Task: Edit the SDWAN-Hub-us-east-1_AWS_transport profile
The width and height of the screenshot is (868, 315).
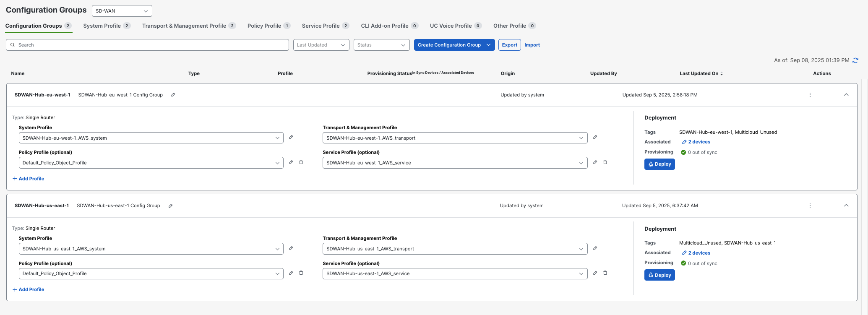Action: tap(595, 248)
